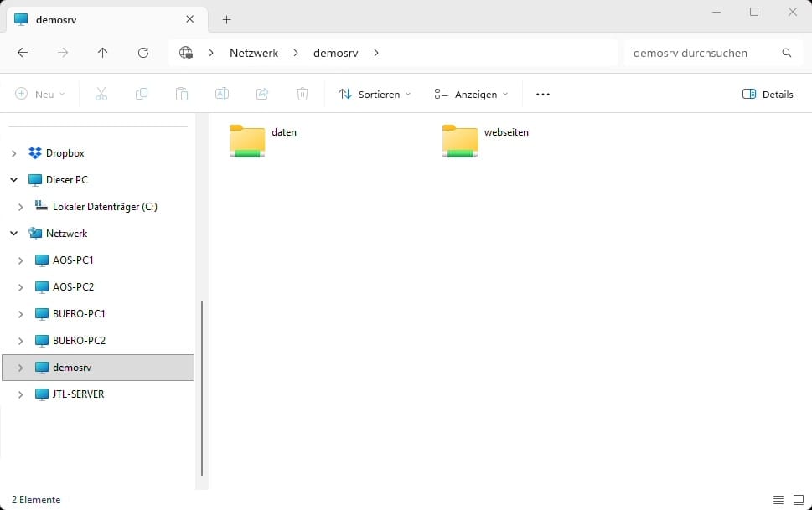Switch to large thumbnails view icon in status bar

coord(799,500)
